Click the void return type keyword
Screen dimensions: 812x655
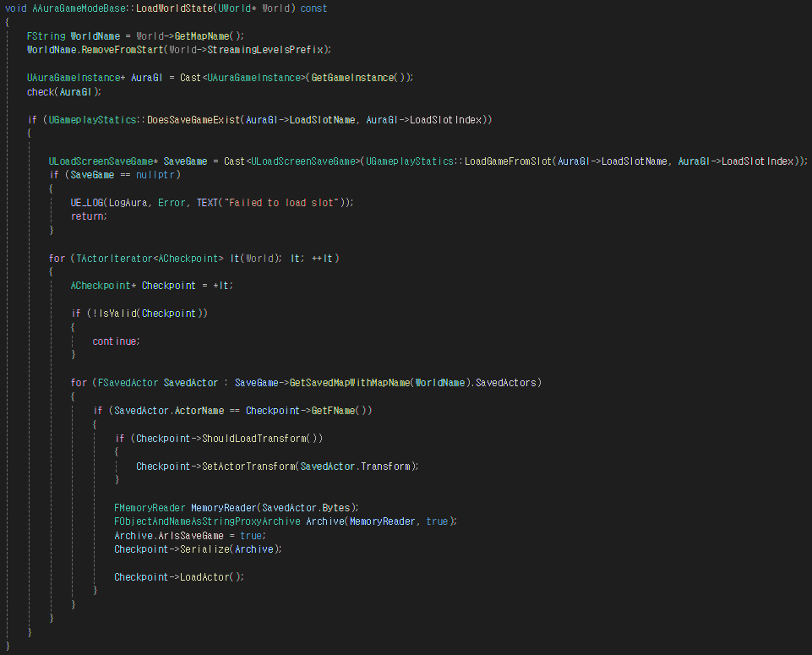coord(16,8)
